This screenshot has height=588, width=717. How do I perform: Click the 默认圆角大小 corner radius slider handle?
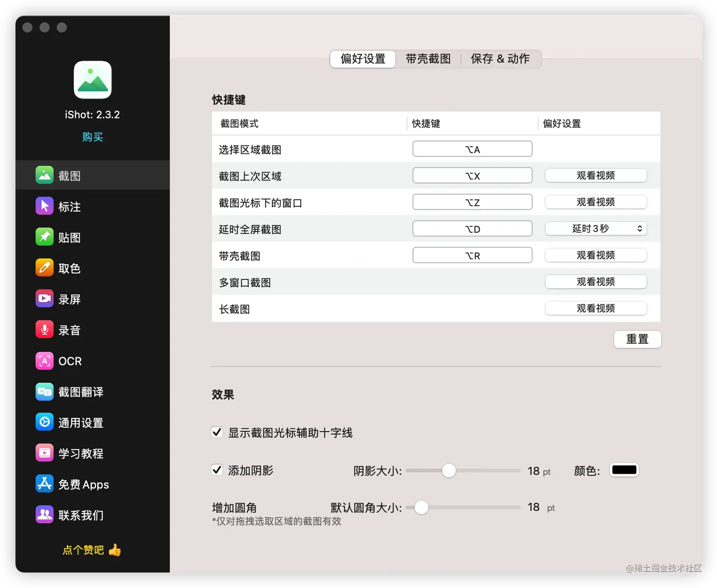click(421, 507)
